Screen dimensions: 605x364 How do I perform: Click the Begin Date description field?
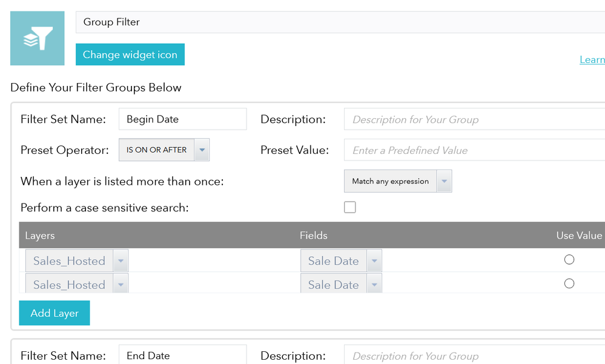(474, 119)
